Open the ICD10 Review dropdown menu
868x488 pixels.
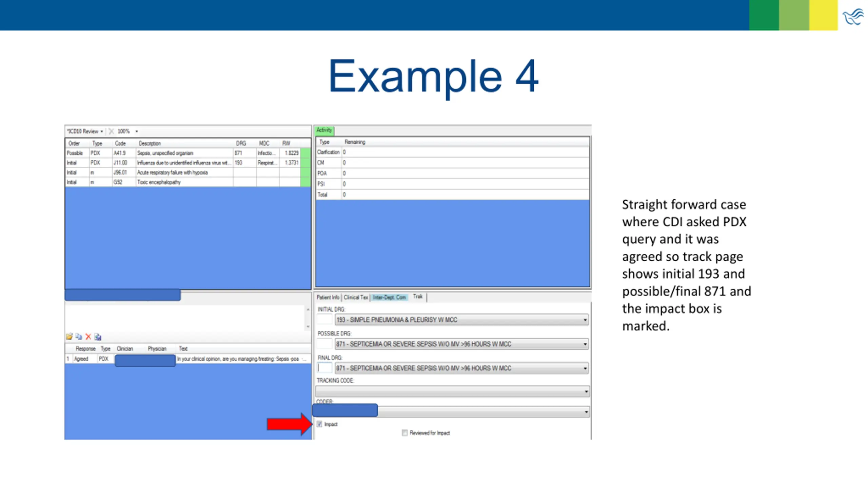pyautogui.click(x=85, y=131)
